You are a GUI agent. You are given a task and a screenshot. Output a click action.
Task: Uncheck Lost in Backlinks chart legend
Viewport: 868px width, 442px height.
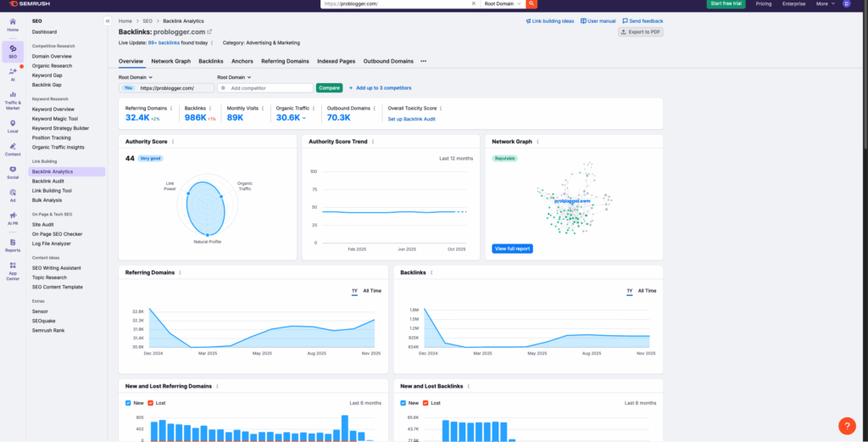[x=426, y=403]
